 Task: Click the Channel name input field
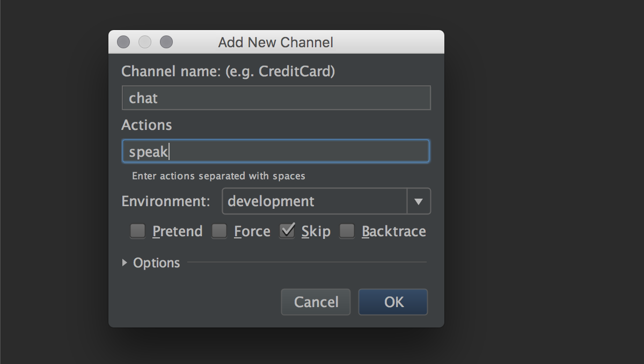(x=276, y=98)
